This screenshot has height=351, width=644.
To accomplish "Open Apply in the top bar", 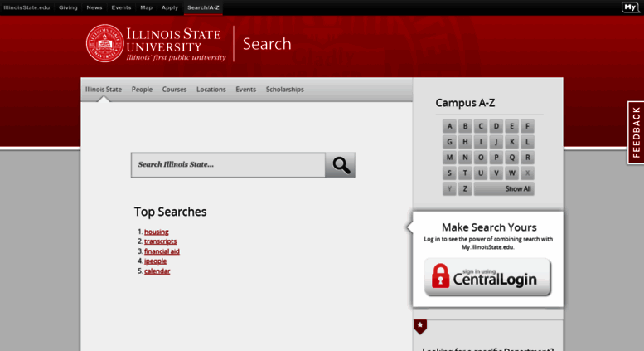I will tap(170, 7).
